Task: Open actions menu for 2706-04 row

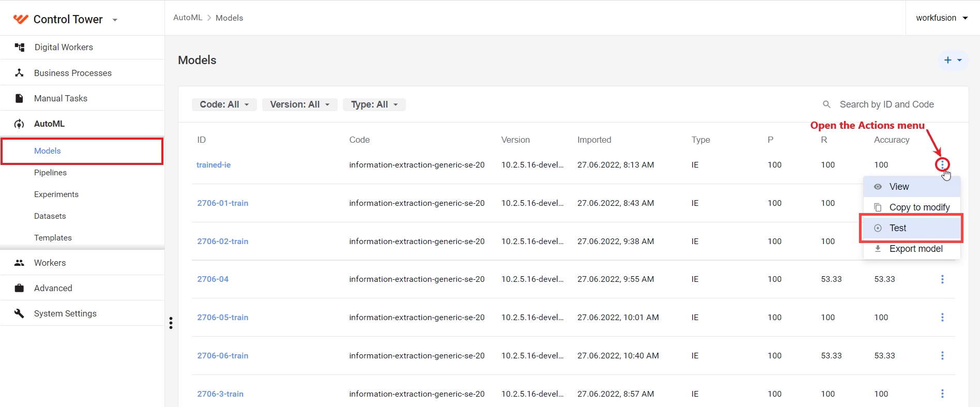Action: coord(942,279)
